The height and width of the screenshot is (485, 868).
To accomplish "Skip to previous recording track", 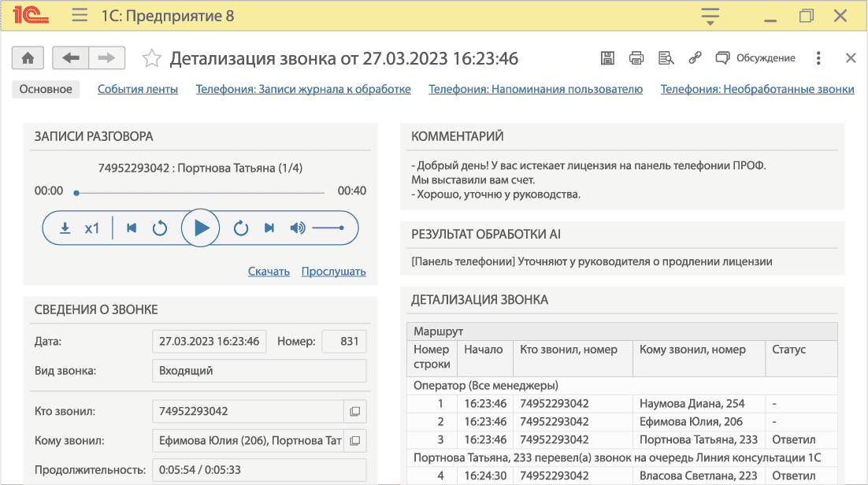I will (x=131, y=228).
